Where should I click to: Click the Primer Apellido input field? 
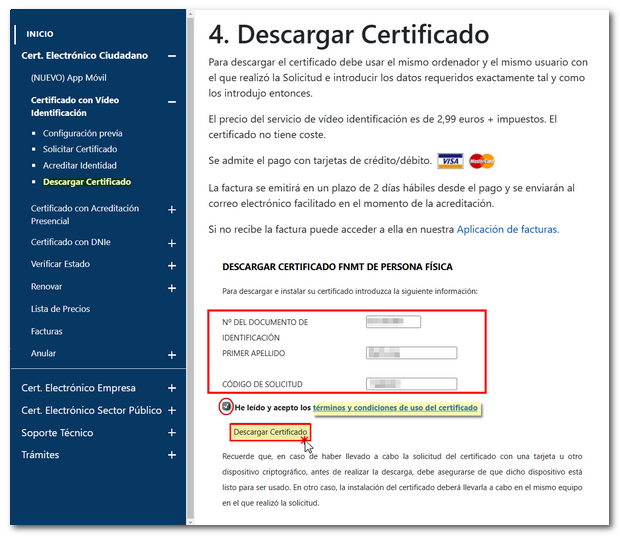(x=411, y=352)
